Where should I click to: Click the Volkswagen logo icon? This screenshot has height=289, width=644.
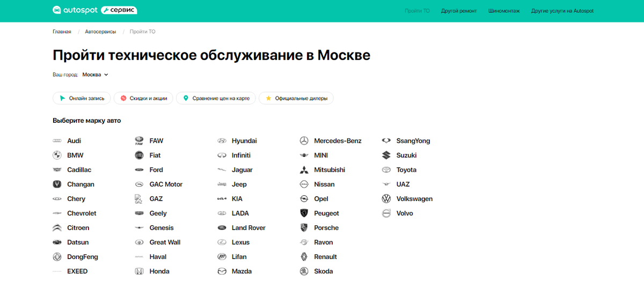(386, 199)
